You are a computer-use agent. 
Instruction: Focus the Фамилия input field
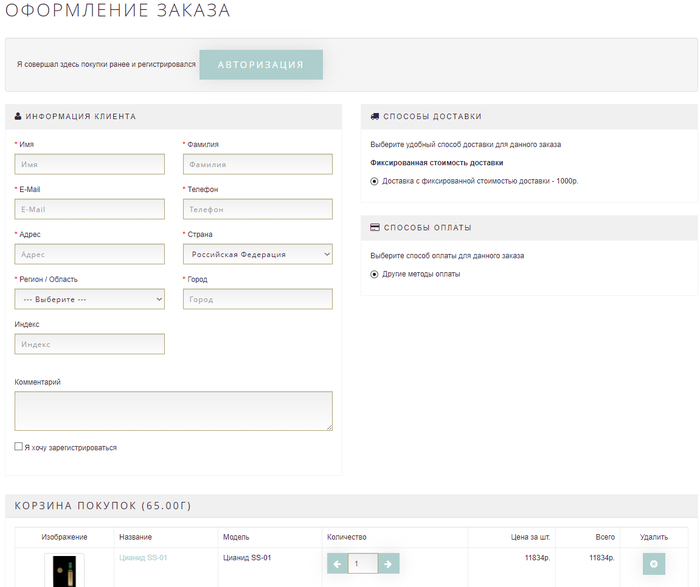point(258,164)
